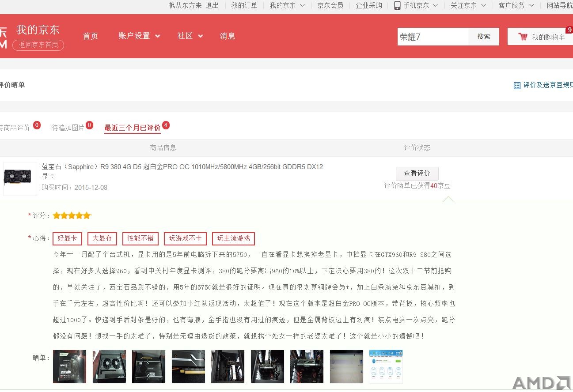This screenshot has width=573, height=392.
Task: Select the 最近三个月已评价 tab
Action: click(x=133, y=128)
